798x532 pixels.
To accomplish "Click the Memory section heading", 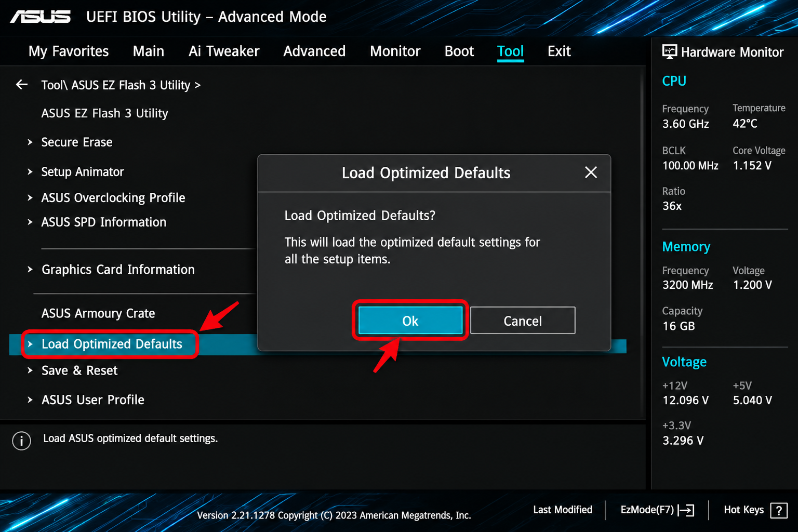I will 686,247.
